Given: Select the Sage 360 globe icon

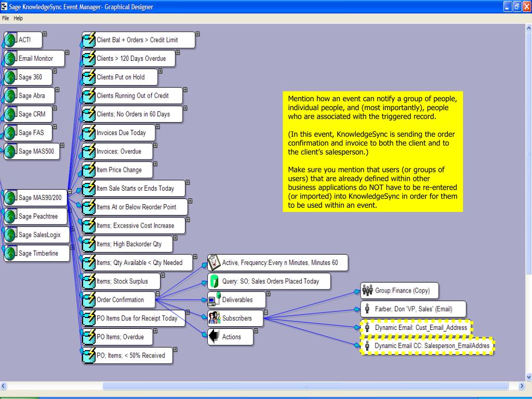Looking at the screenshot, I should click(11, 77).
